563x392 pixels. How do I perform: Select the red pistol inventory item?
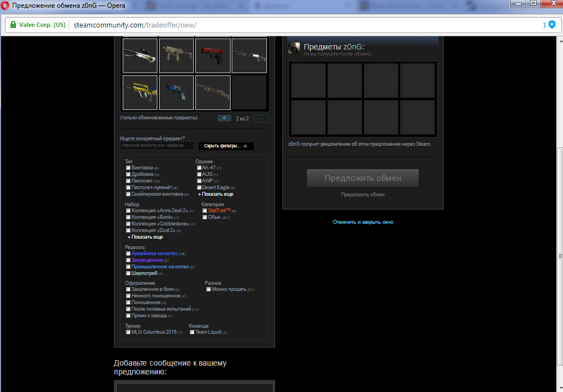pyautogui.click(x=213, y=56)
